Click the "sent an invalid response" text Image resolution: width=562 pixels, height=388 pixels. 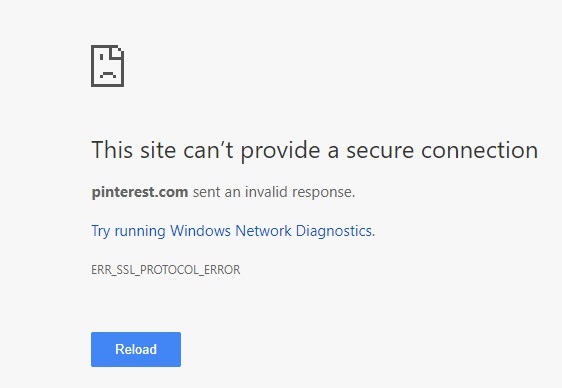(274, 192)
